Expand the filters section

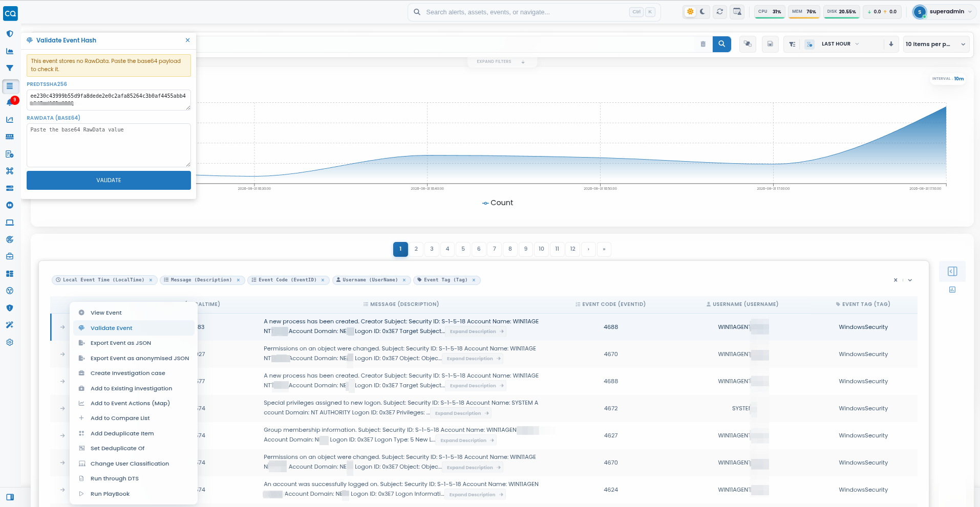(x=501, y=61)
